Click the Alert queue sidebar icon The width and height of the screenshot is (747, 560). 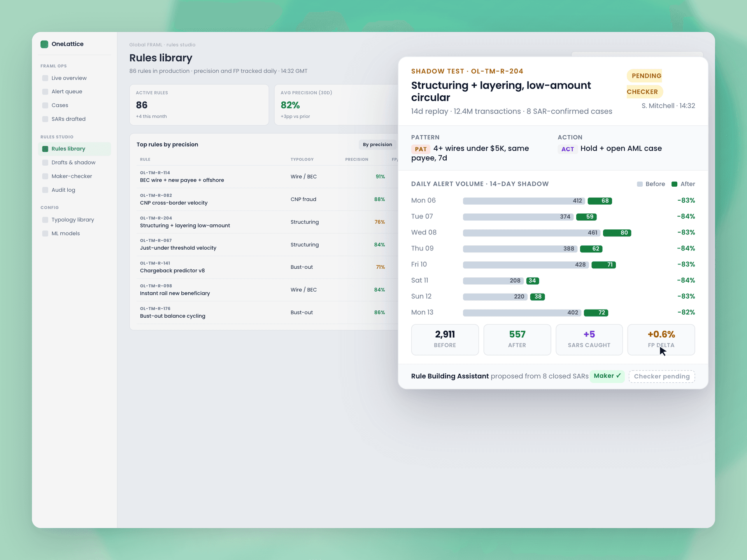coord(45,92)
